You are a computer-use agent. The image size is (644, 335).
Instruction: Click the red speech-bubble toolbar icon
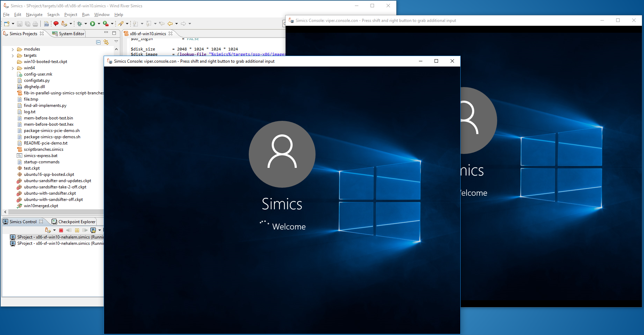pos(56,24)
